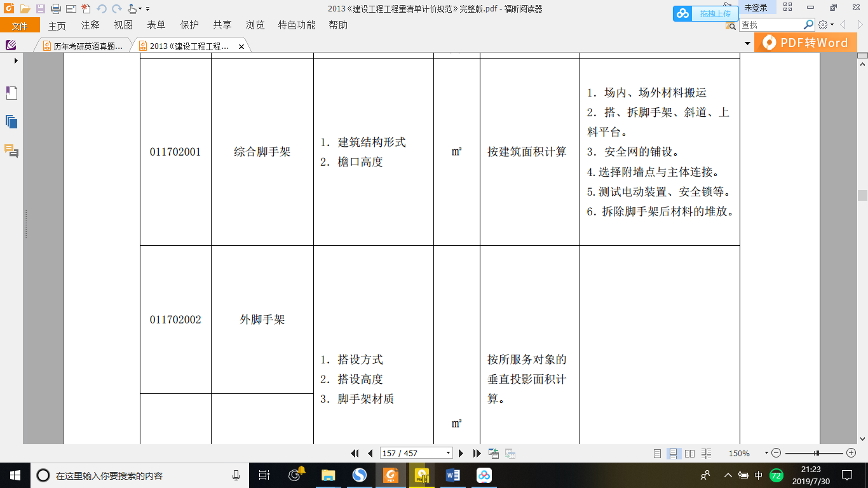The image size is (868, 488).
Task: Click the 拖拽上传 cloud upload button
Action: [706, 13]
